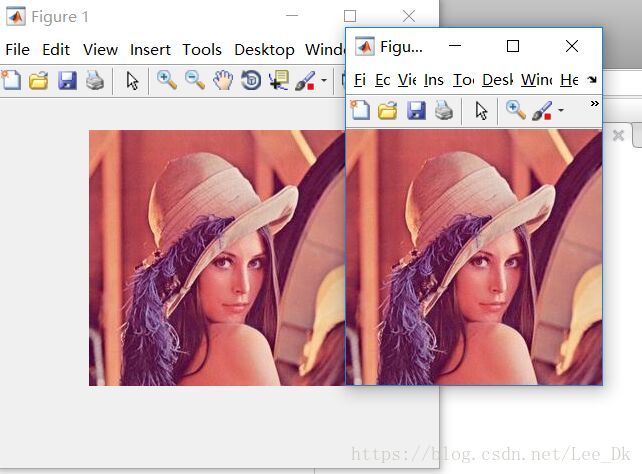Click MATLAB logo icon in front figure title bar
The image size is (642, 474).
pos(364,46)
